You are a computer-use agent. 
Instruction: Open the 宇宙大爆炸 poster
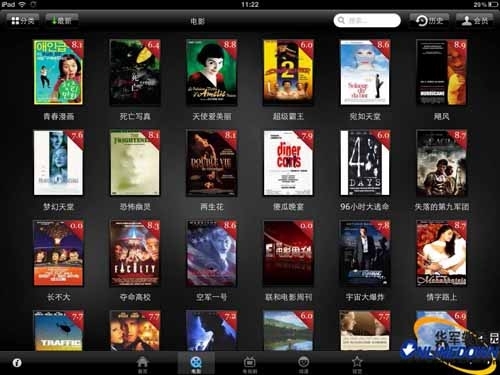tap(365, 253)
